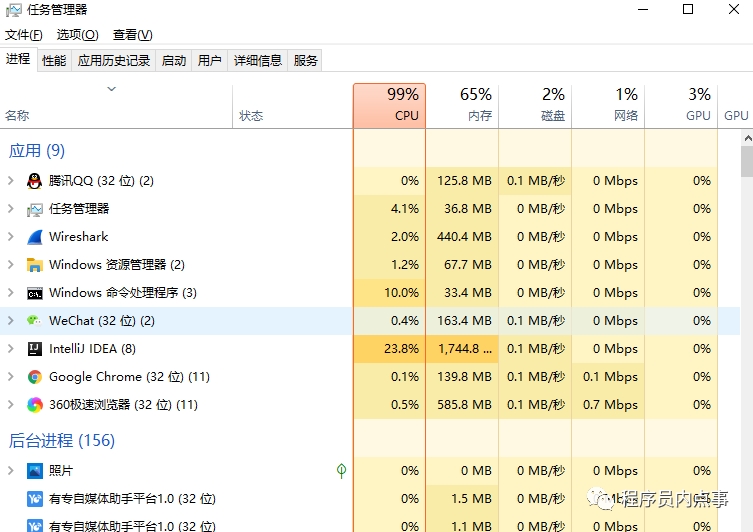Image resolution: width=753 pixels, height=532 pixels.
Task: Switch to the 详细信息 tab
Action: click(258, 60)
